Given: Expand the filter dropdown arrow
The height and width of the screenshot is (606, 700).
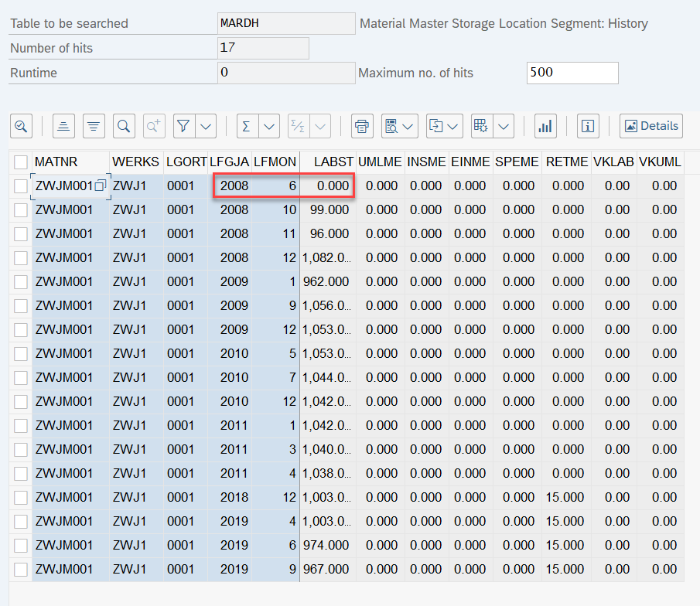Looking at the screenshot, I should tap(206, 126).
